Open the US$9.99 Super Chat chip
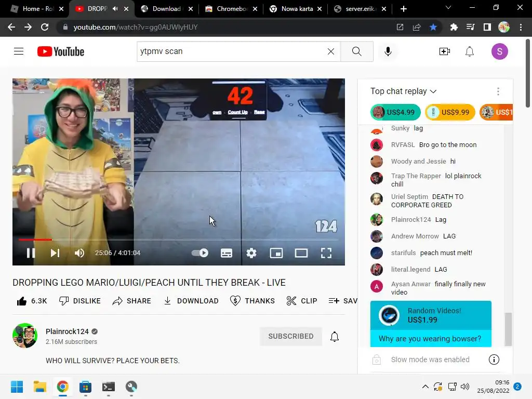The image size is (532, 399). click(x=450, y=112)
